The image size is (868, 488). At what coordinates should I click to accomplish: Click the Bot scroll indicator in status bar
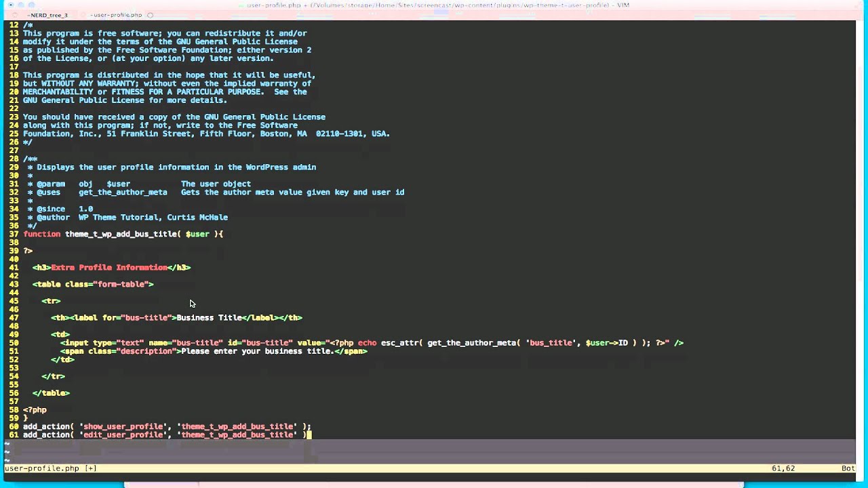(x=848, y=468)
